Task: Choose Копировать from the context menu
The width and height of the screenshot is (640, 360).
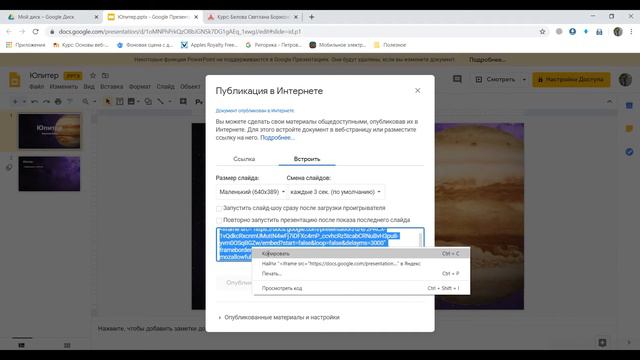Action: [361, 253]
